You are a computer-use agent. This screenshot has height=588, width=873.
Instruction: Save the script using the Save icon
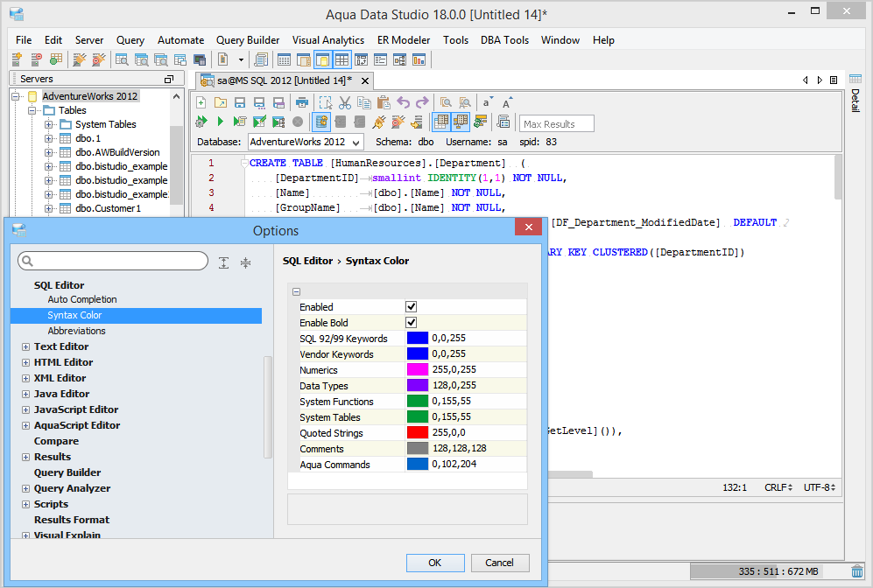[240, 103]
